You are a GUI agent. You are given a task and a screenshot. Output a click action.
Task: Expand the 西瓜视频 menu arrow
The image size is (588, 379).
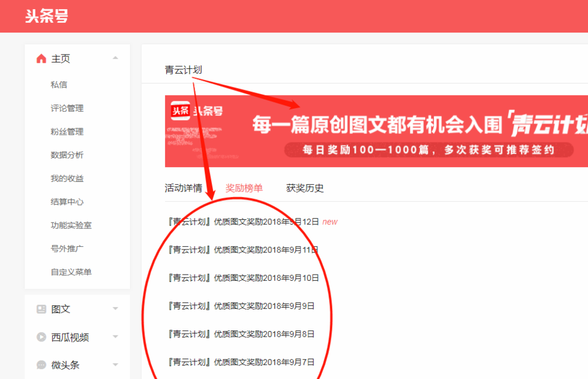[x=115, y=337]
